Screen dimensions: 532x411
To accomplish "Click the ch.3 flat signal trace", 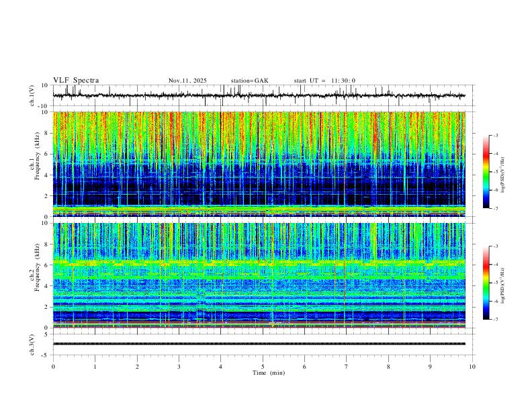I will coord(259,344).
